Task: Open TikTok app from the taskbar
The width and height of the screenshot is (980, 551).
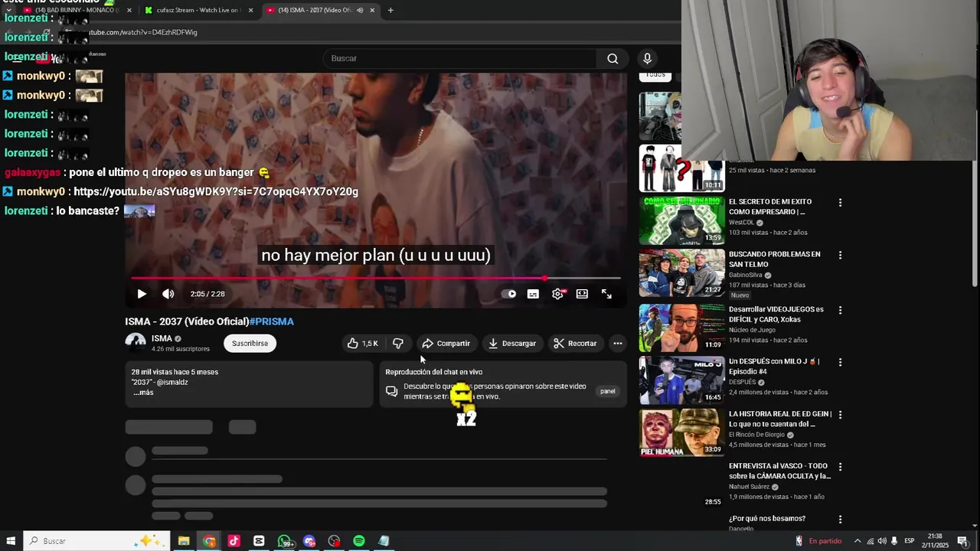Action: (234, 541)
